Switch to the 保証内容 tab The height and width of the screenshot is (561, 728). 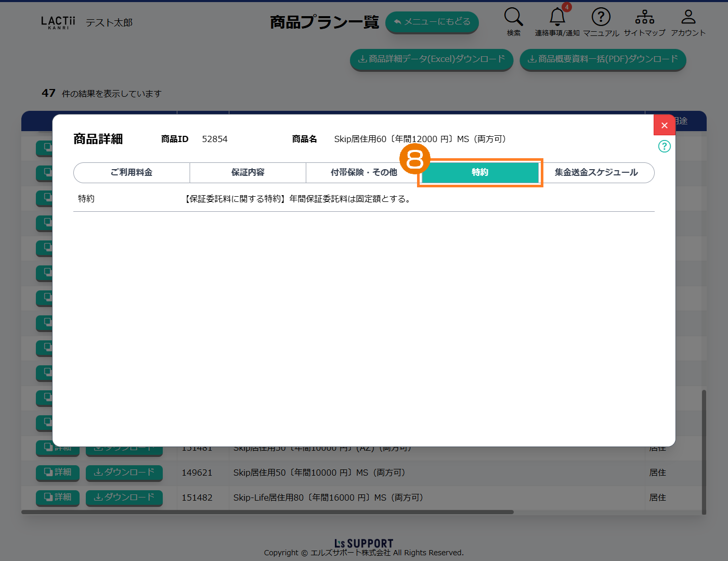point(248,172)
